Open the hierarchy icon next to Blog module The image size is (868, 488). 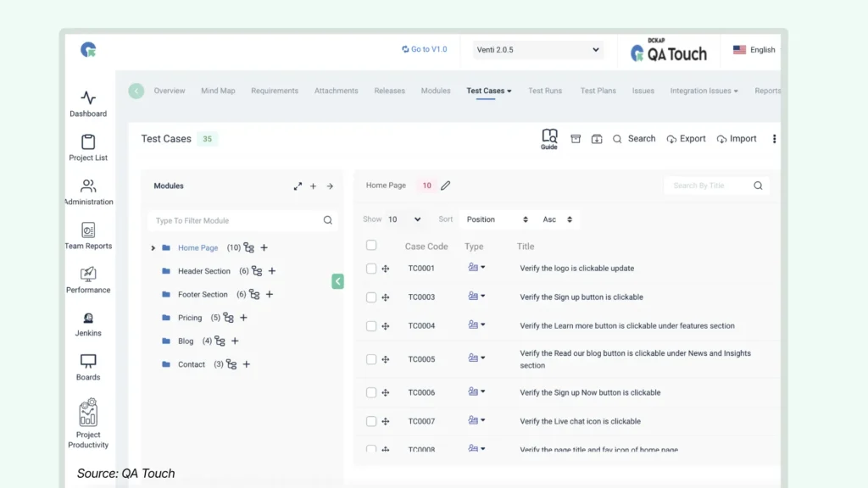click(x=220, y=341)
